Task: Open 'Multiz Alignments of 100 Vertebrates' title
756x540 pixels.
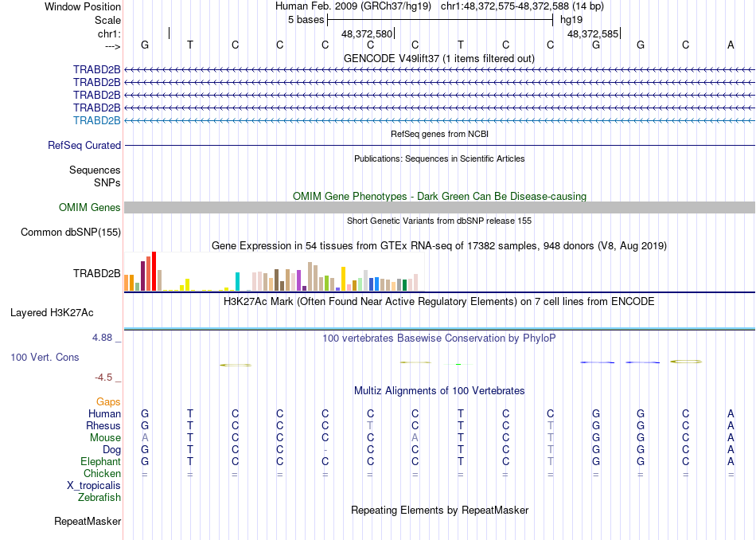Action: 439,390
